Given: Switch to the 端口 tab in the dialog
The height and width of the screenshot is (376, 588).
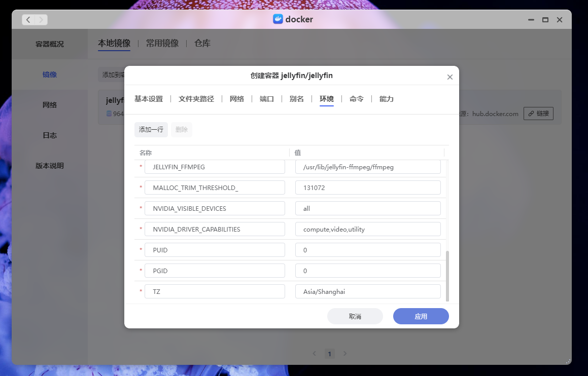Looking at the screenshot, I should pos(266,99).
